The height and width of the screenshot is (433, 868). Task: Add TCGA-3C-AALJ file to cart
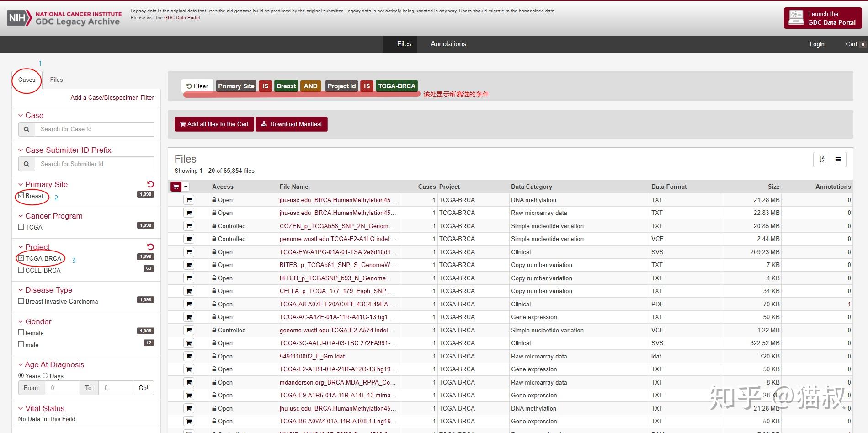[x=189, y=343]
